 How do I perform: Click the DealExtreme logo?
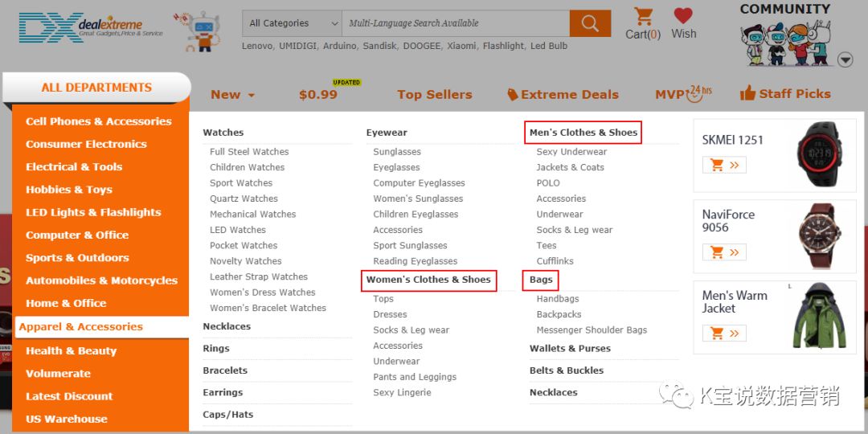(x=90, y=27)
